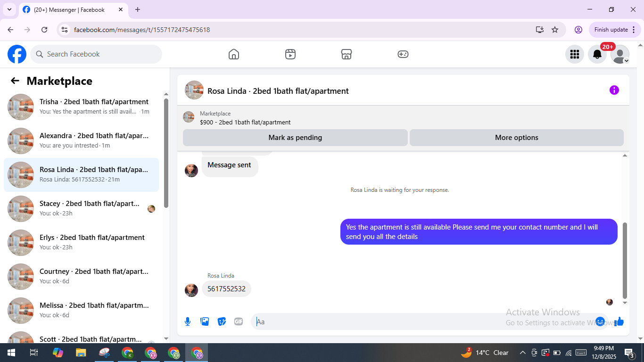
Task: Click Rosa Linda's avatar beside the phone number
Action: [191, 290]
